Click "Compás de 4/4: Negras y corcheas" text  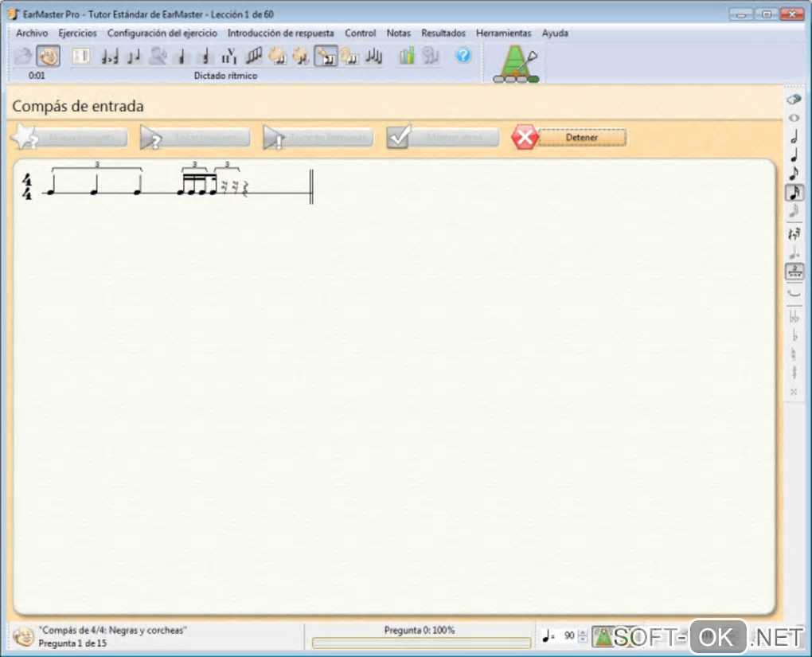(x=112, y=630)
